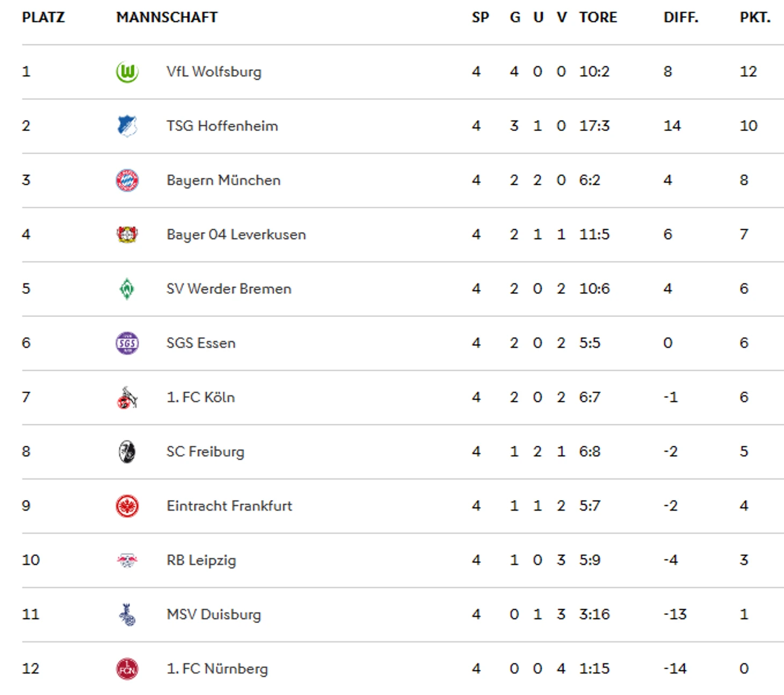Click the TORE column header
This screenshot has width=784, height=695.
click(598, 18)
